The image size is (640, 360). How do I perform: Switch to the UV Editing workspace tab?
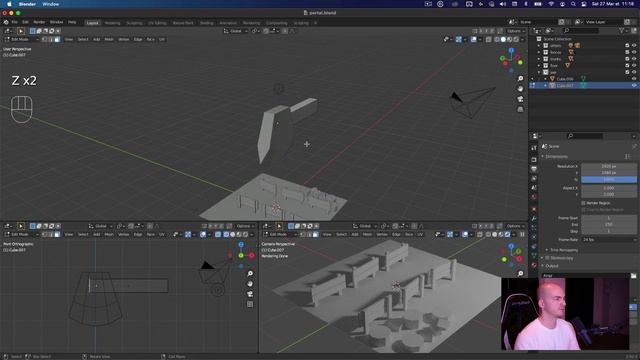tap(157, 23)
